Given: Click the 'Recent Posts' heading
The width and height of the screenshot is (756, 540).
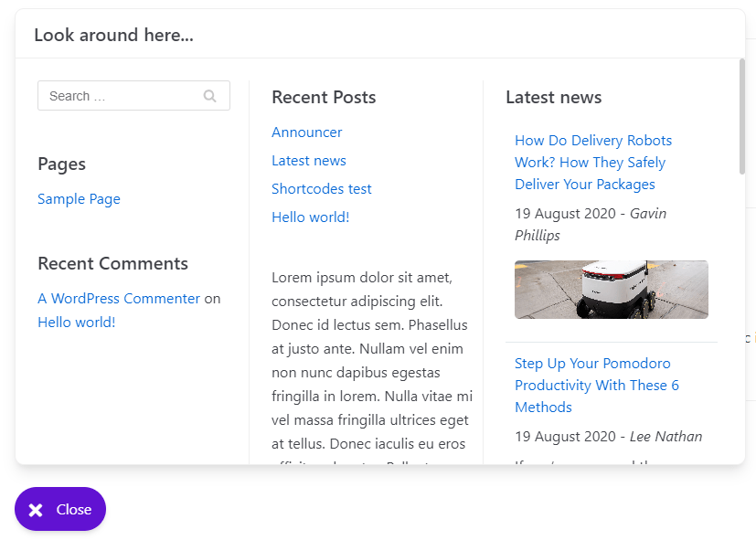Looking at the screenshot, I should tap(324, 97).
